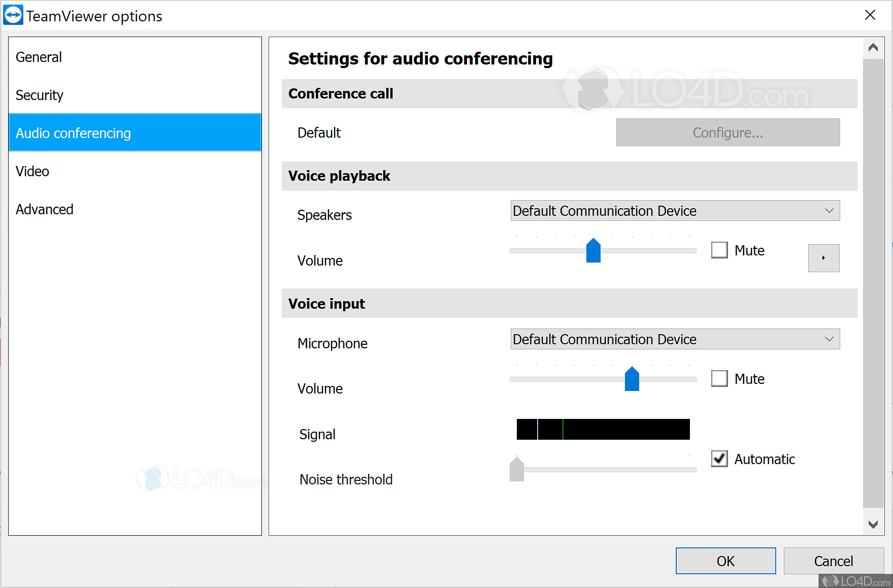Mute the speakers playback volume

pyautogui.click(x=719, y=250)
